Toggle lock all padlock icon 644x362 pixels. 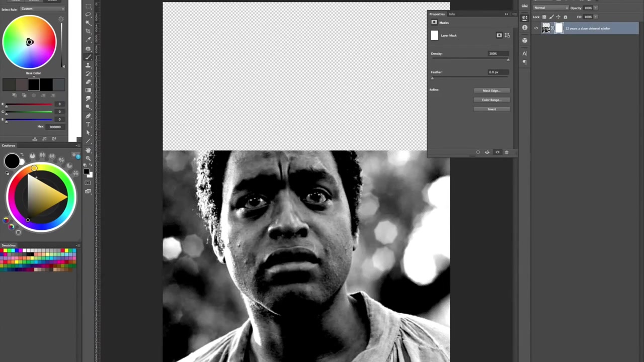[x=566, y=17]
